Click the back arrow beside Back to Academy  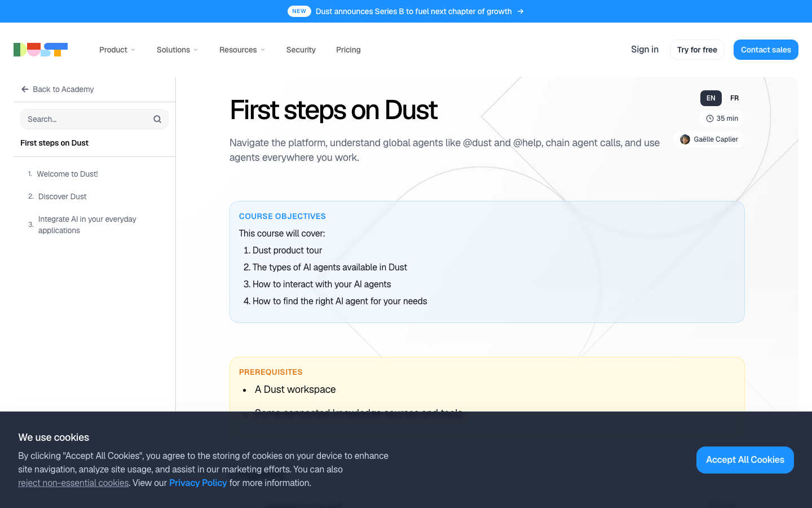pyautogui.click(x=25, y=89)
